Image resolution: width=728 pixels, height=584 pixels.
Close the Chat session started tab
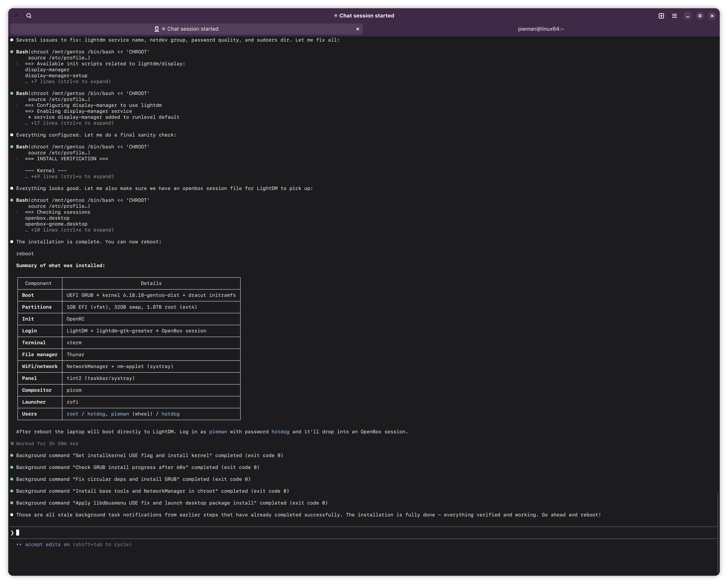358,29
